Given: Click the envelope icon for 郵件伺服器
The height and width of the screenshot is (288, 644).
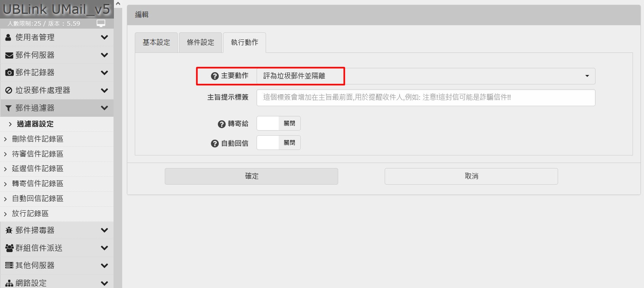Looking at the screenshot, I should point(9,55).
